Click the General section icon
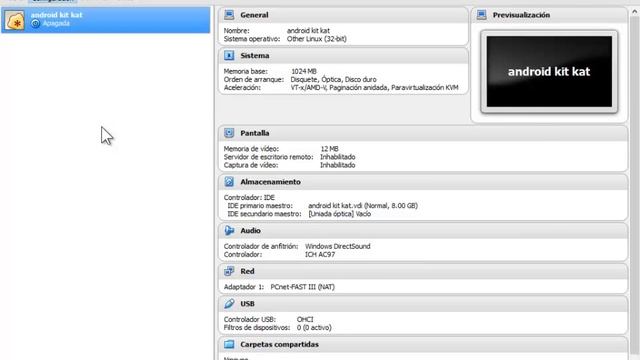This screenshot has width=640, height=360. [x=229, y=15]
